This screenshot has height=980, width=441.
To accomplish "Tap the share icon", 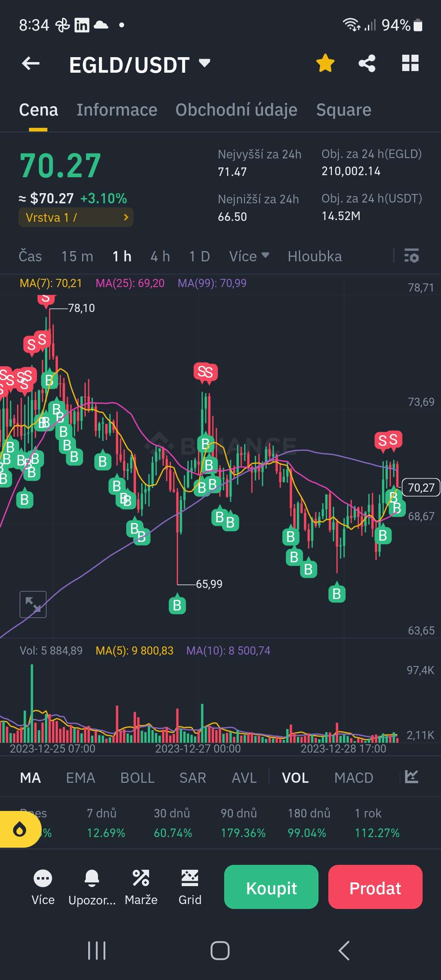I will point(367,64).
